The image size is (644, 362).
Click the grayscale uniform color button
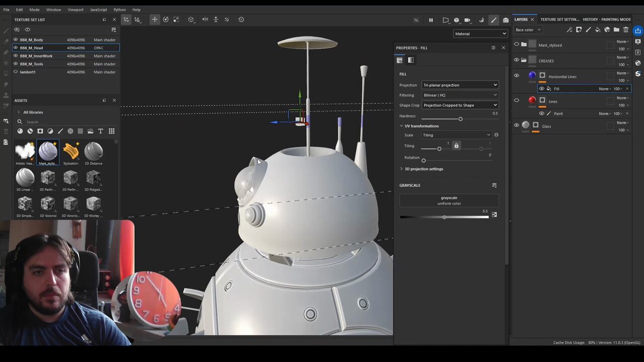449,201
